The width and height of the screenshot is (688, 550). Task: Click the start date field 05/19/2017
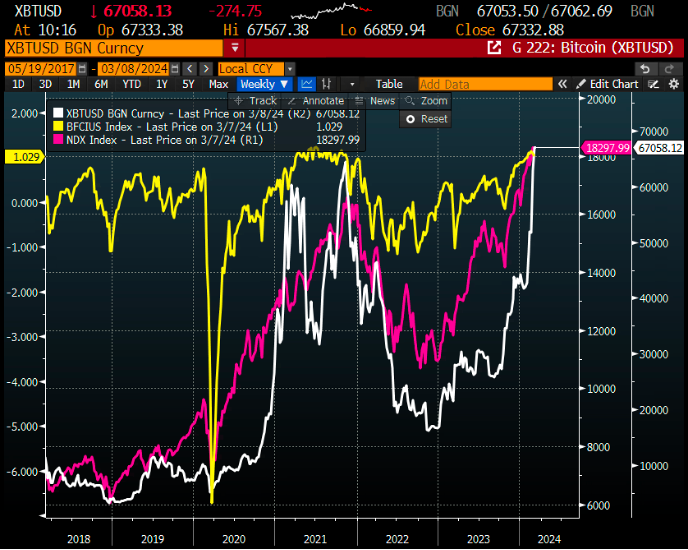tap(41, 69)
